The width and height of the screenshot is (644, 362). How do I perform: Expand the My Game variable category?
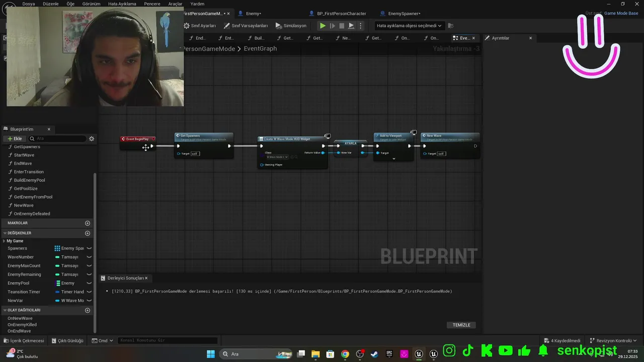(x=4, y=241)
